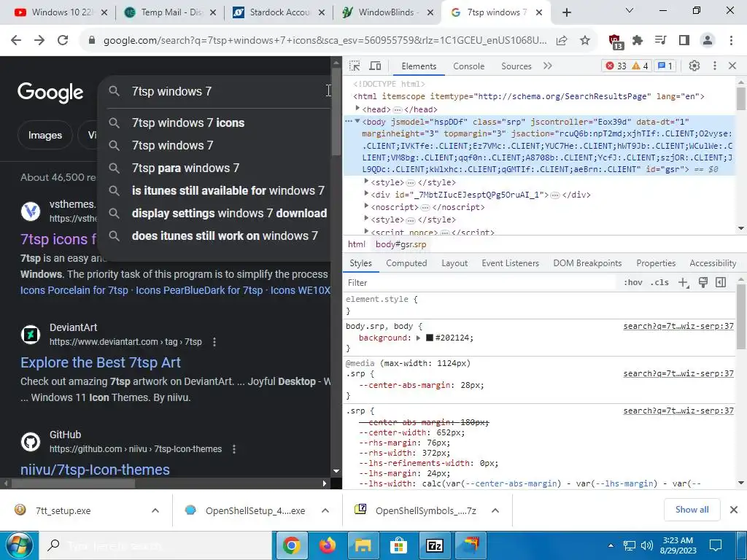Switch to the Console tab
The width and height of the screenshot is (747, 560).
[469, 66]
